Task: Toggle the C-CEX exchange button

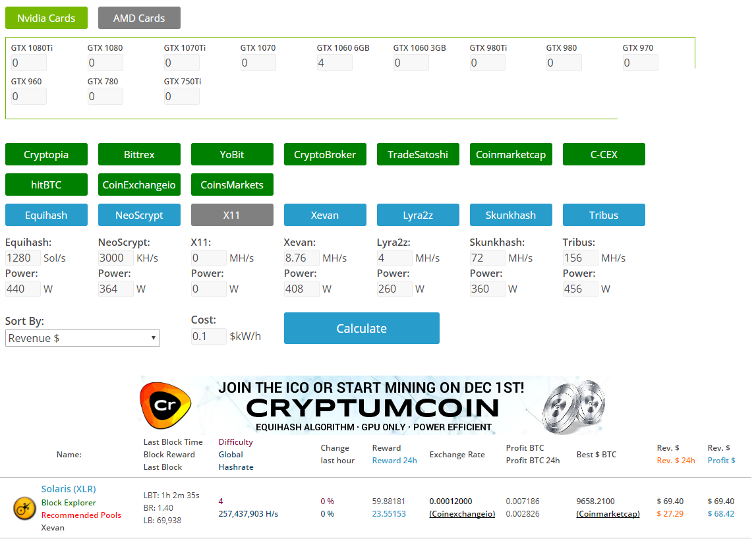Action: tap(604, 154)
